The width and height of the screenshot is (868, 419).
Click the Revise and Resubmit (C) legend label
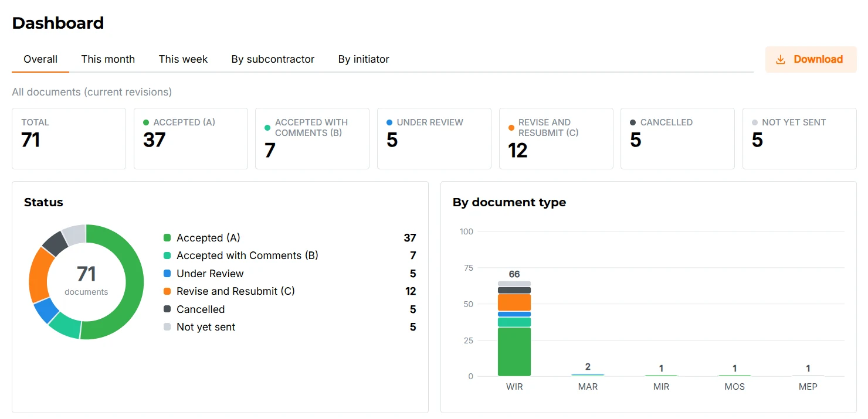[236, 291]
